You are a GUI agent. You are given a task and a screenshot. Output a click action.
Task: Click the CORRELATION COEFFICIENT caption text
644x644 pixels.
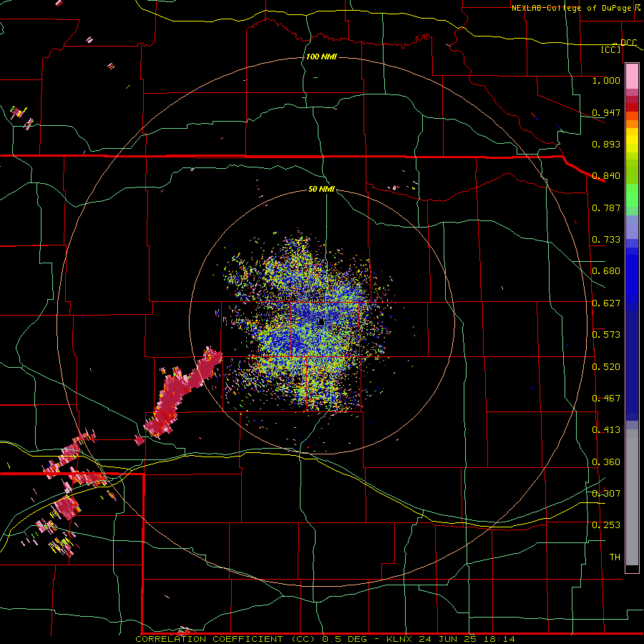point(209,639)
